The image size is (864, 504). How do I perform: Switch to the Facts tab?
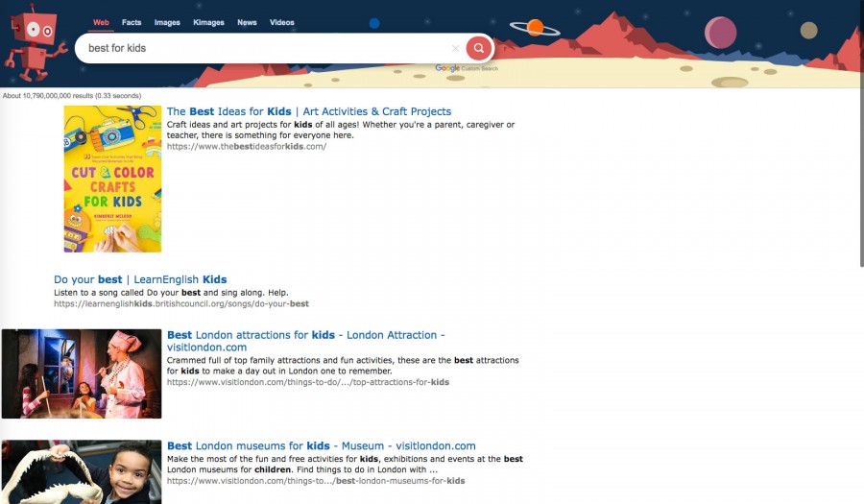(x=132, y=22)
